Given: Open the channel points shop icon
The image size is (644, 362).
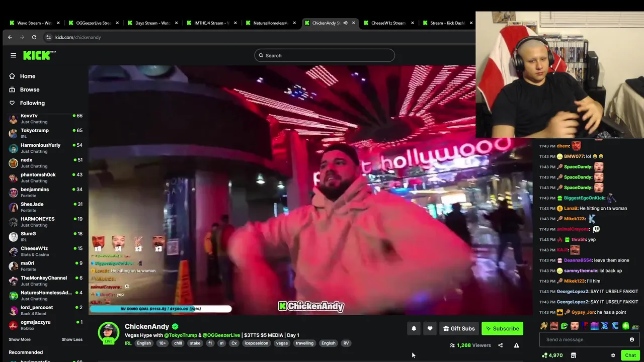Looking at the screenshot, I should pos(573,355).
